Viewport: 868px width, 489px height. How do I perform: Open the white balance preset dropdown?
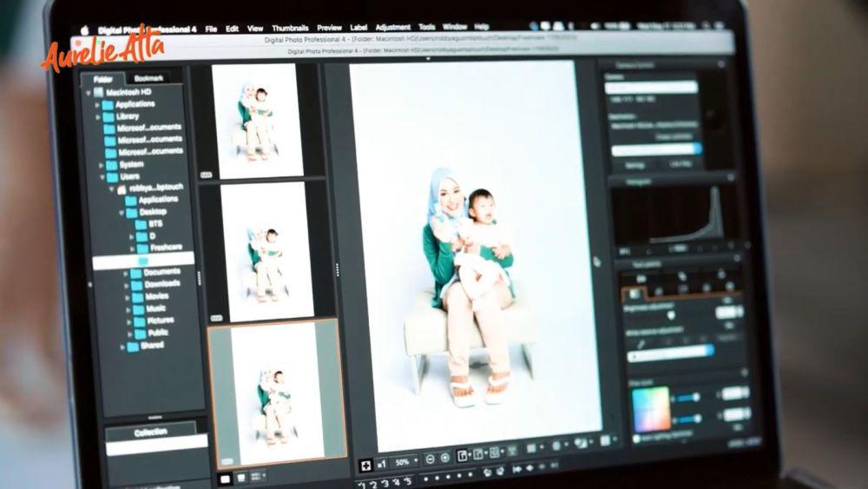[x=670, y=353]
